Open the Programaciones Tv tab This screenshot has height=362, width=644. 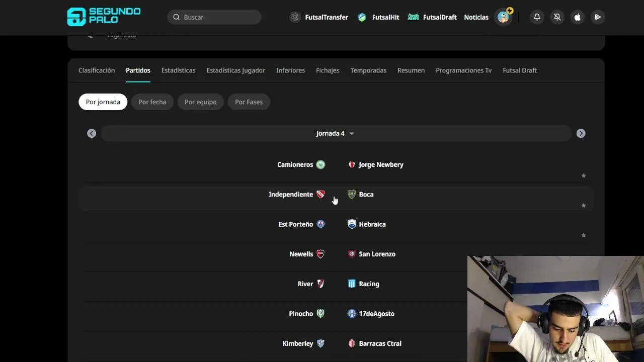point(463,70)
